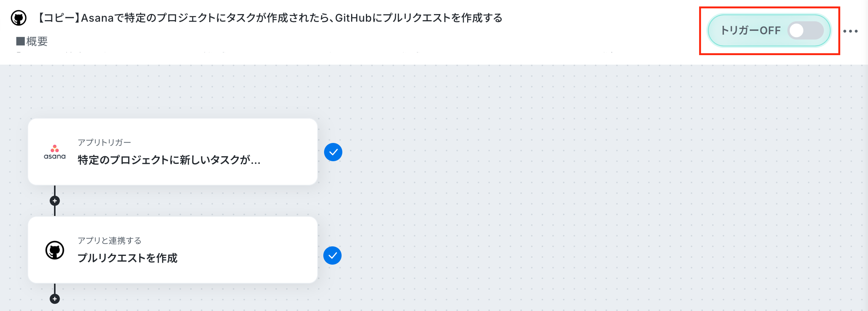
Task: Open the プルリクエストを作成 step card
Action: 173,250
